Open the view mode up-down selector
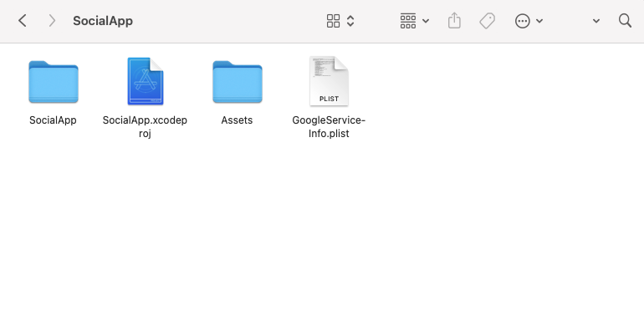The width and height of the screenshot is (644, 316). tap(350, 21)
